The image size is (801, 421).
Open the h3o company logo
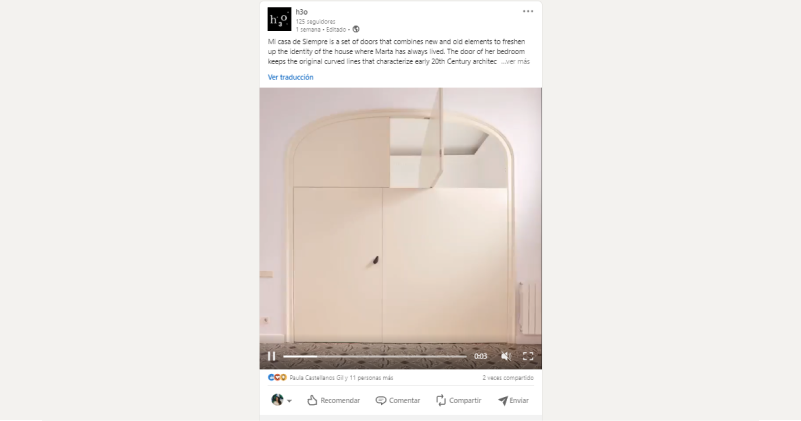click(279, 19)
